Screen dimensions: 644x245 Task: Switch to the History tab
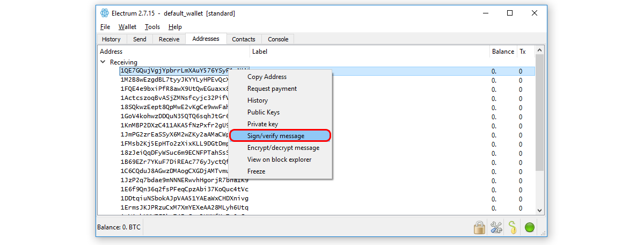111,39
